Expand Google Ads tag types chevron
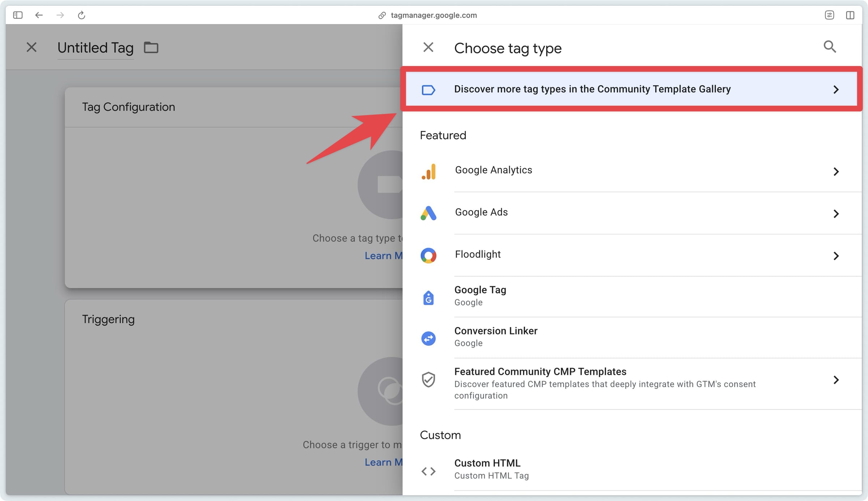This screenshot has width=868, height=501. (836, 214)
